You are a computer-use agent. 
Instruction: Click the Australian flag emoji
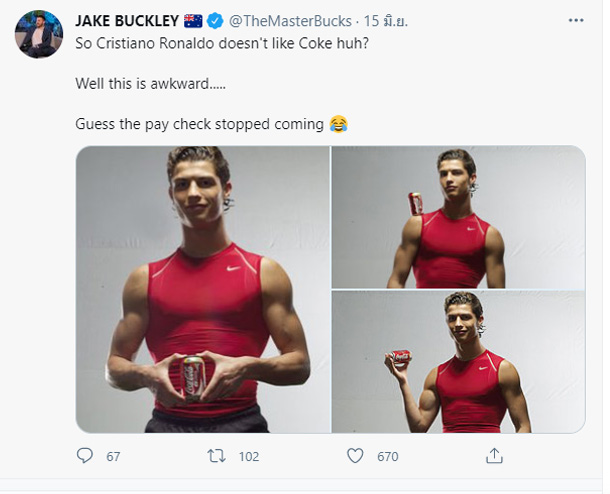[193, 21]
